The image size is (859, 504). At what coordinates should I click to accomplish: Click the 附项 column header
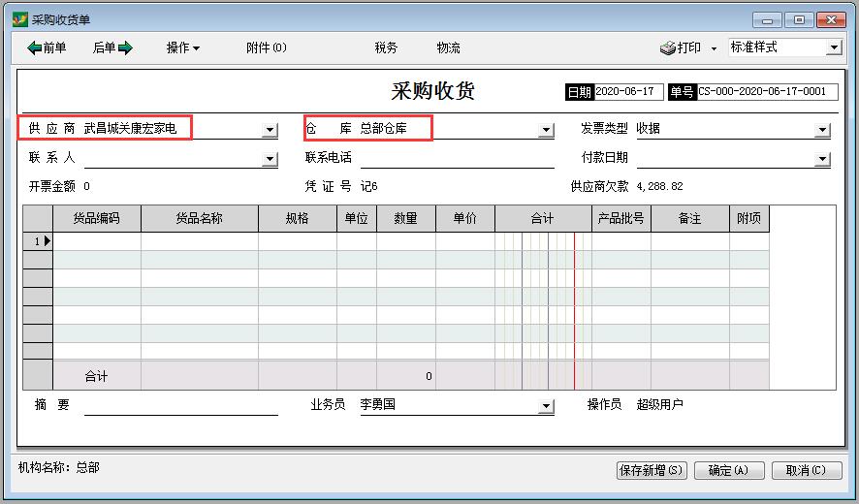pyautogui.click(x=748, y=219)
